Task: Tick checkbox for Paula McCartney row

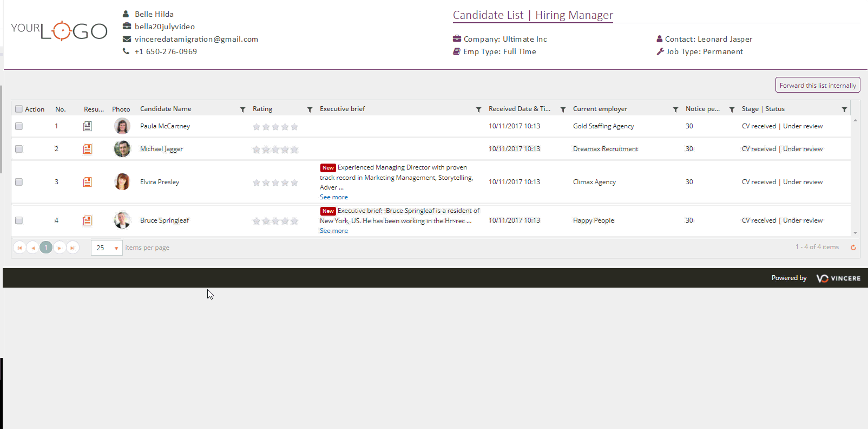Action: [x=19, y=126]
